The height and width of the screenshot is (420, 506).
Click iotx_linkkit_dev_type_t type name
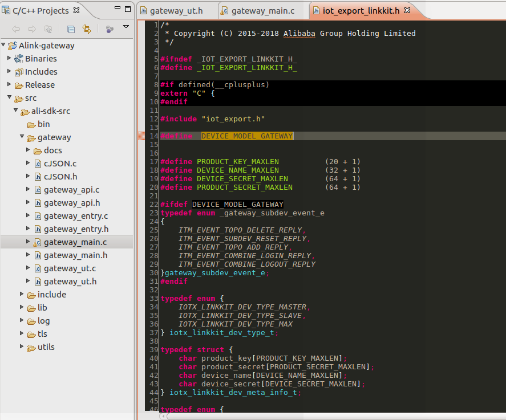[x=222, y=333]
